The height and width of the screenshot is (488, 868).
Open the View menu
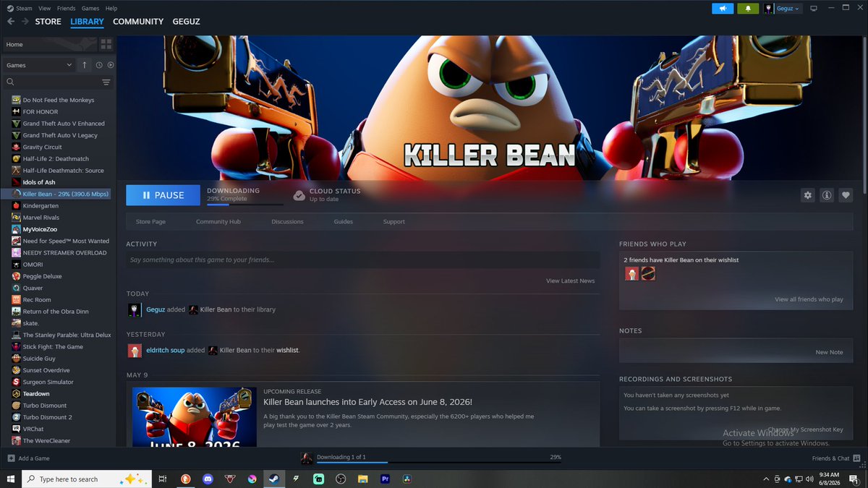click(45, 8)
